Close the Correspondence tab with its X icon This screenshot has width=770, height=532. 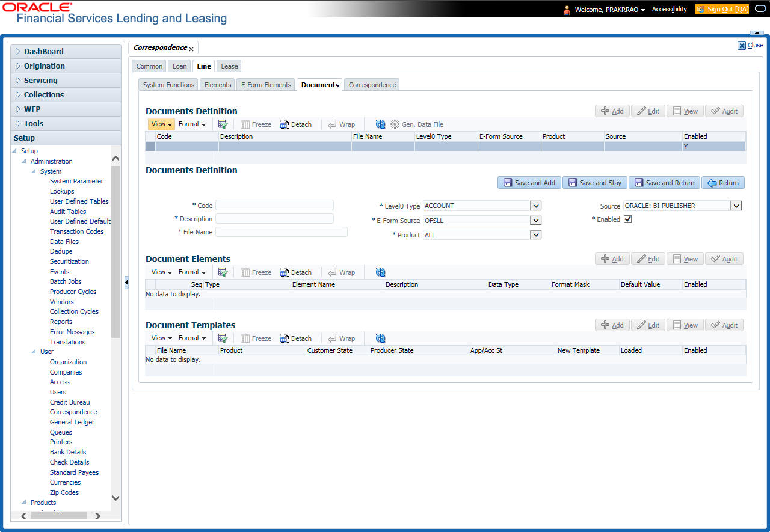click(191, 49)
